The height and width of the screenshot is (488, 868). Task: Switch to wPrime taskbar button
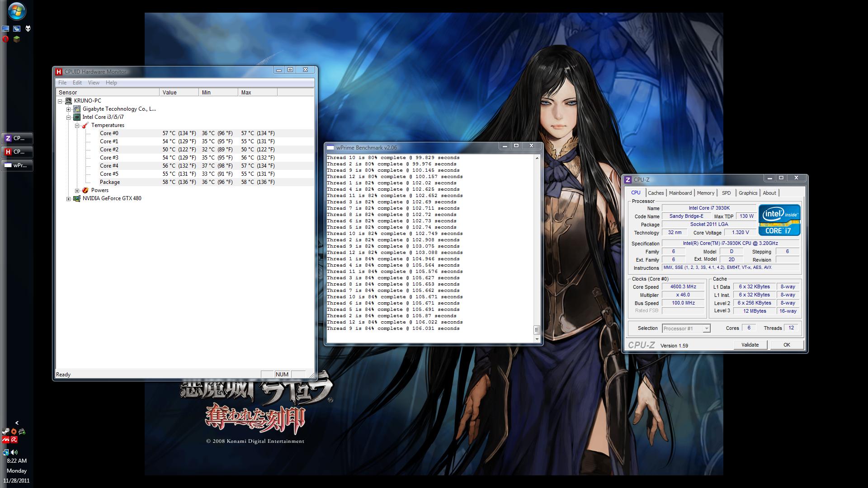pyautogui.click(x=17, y=165)
